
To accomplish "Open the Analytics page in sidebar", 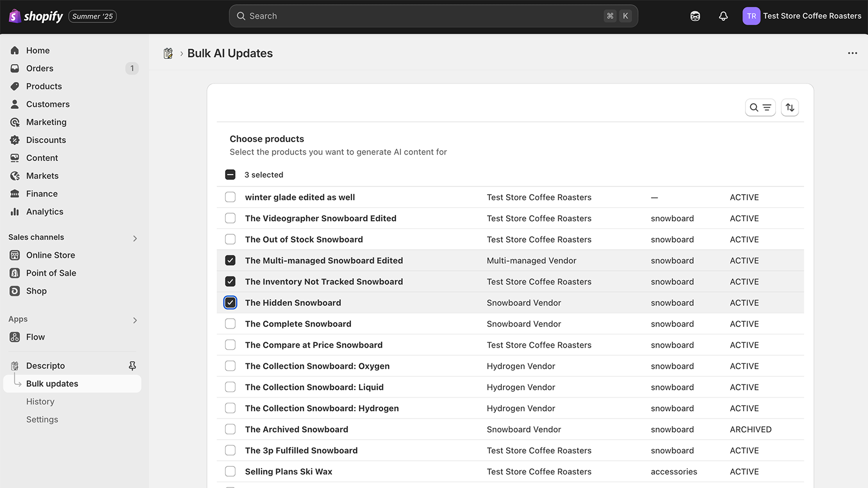I will [44, 211].
